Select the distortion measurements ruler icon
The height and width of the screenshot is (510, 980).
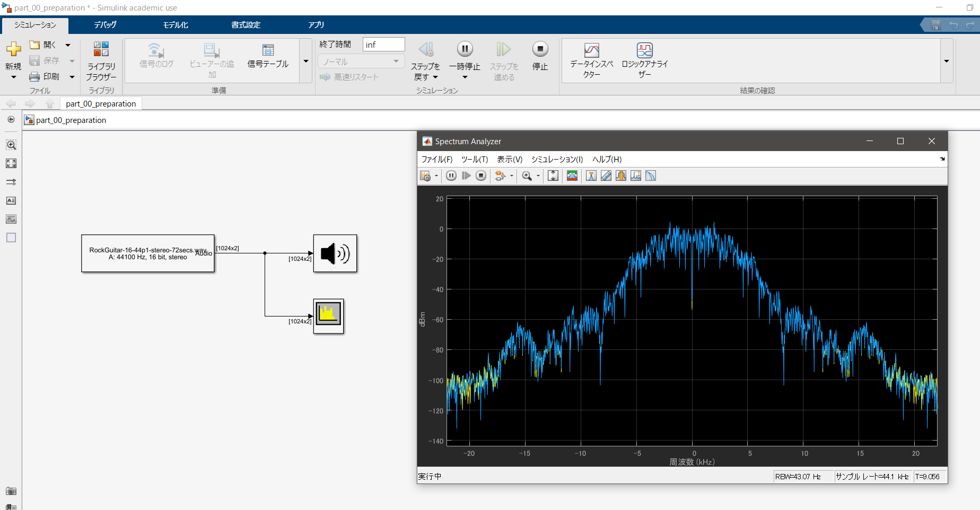[x=606, y=175]
